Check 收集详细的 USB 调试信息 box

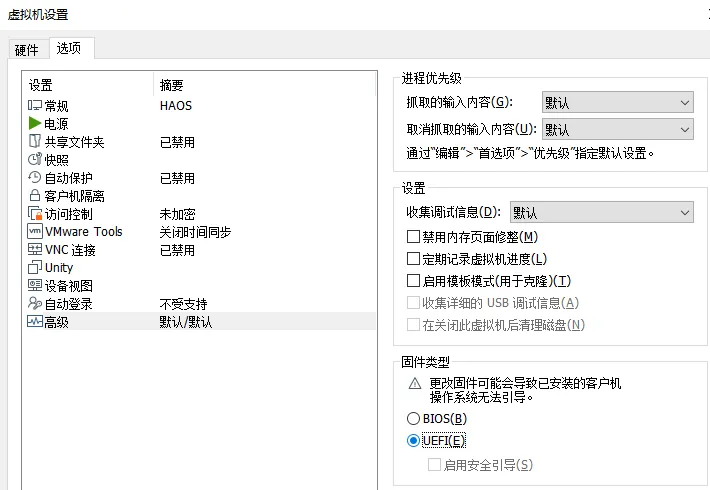(413, 303)
